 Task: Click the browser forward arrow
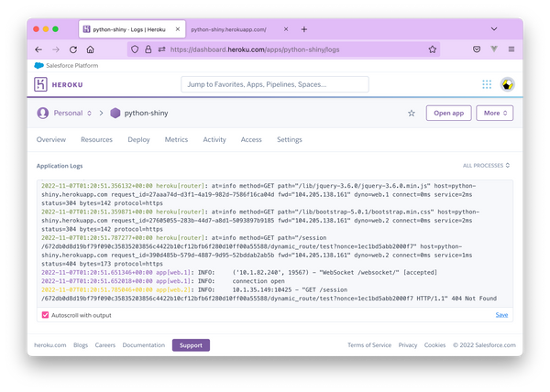tap(56, 49)
